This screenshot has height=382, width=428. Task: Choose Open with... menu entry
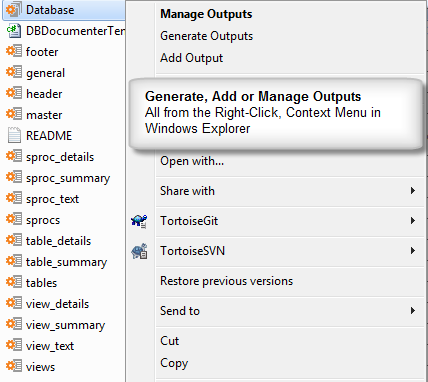coord(192,161)
